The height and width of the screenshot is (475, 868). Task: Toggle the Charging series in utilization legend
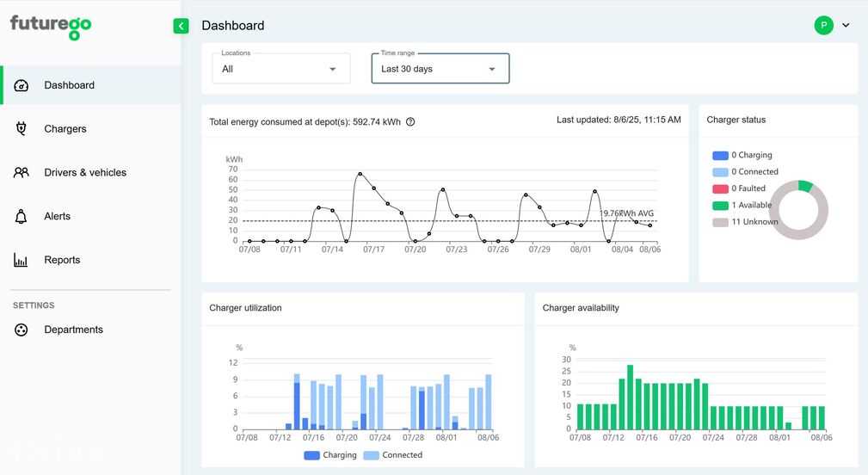[x=330, y=455]
